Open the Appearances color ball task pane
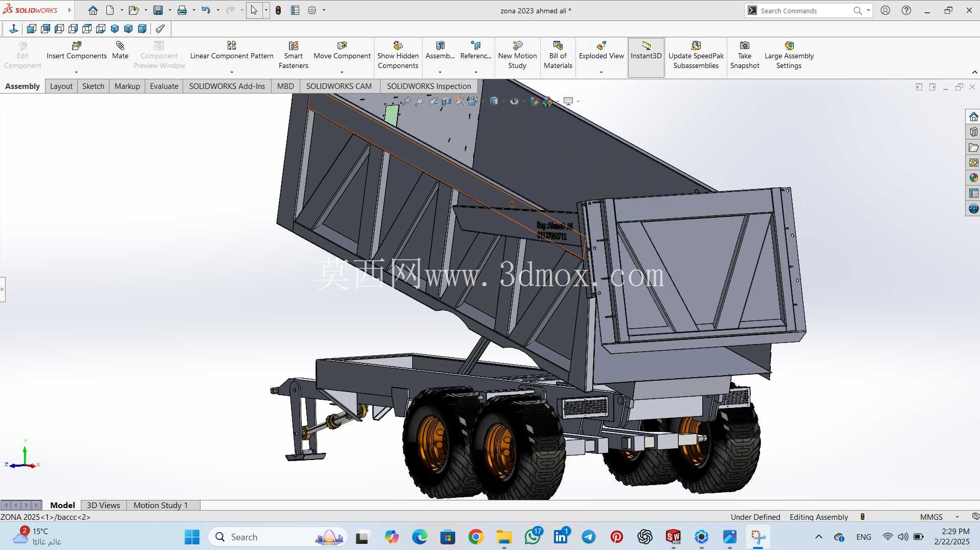 click(973, 178)
